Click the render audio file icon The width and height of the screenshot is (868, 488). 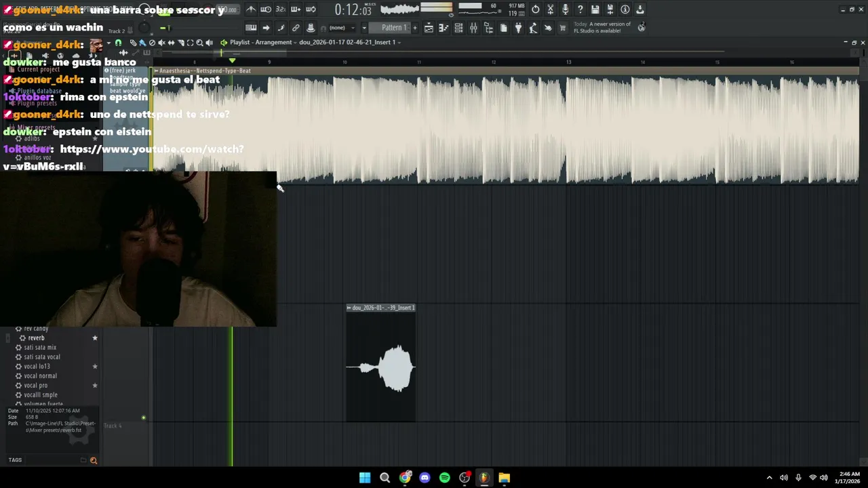[x=610, y=9]
